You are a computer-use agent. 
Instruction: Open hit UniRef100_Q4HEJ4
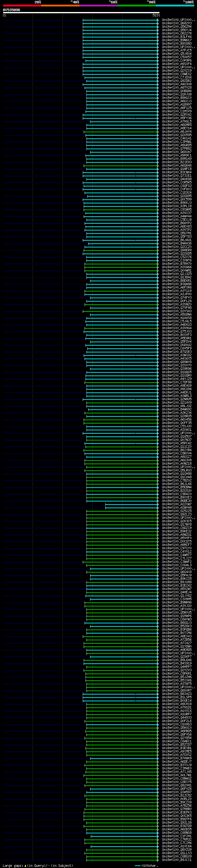tap(177, 592)
